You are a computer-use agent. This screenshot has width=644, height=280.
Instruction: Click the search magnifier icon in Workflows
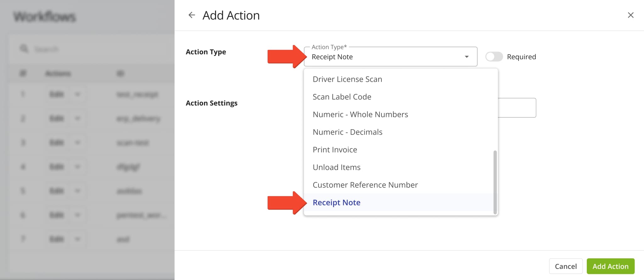coord(24,49)
